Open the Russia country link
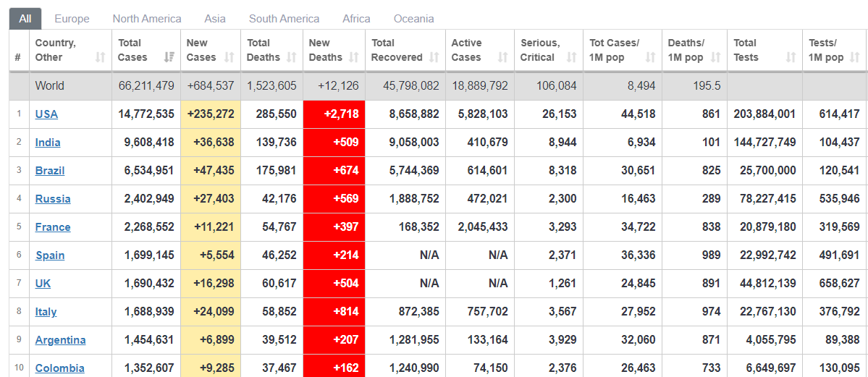The width and height of the screenshot is (868, 377). 53,199
